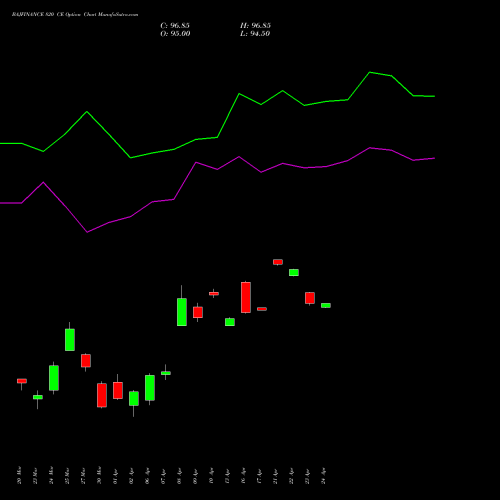Viewport: 500px width, 500px height.
Task: Click the 24 Mar date axis label
Action: click(51, 475)
